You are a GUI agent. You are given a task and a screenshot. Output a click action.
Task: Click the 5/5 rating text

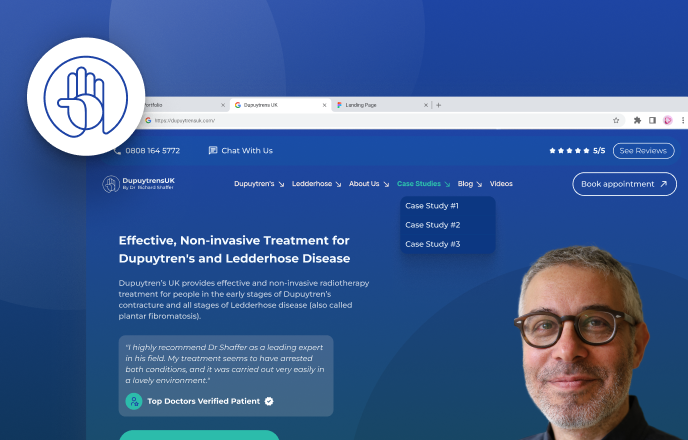point(599,150)
